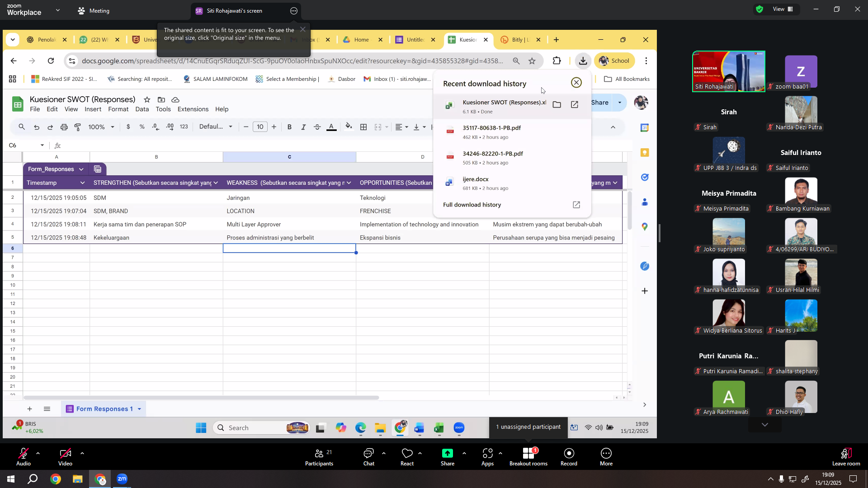868x488 pixels.
Task: Open the all sheets list
Action: [47, 409]
